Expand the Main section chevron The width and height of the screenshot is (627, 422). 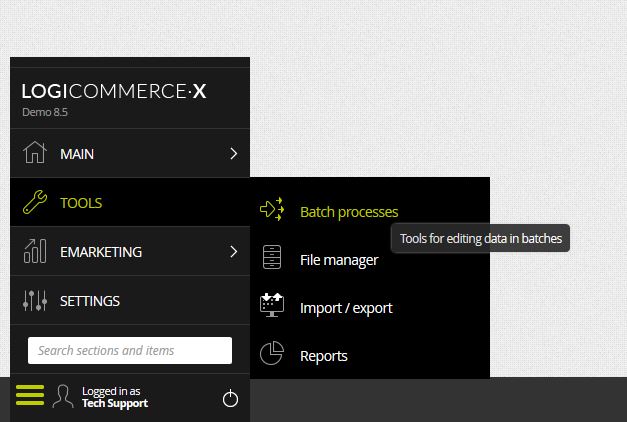234,154
